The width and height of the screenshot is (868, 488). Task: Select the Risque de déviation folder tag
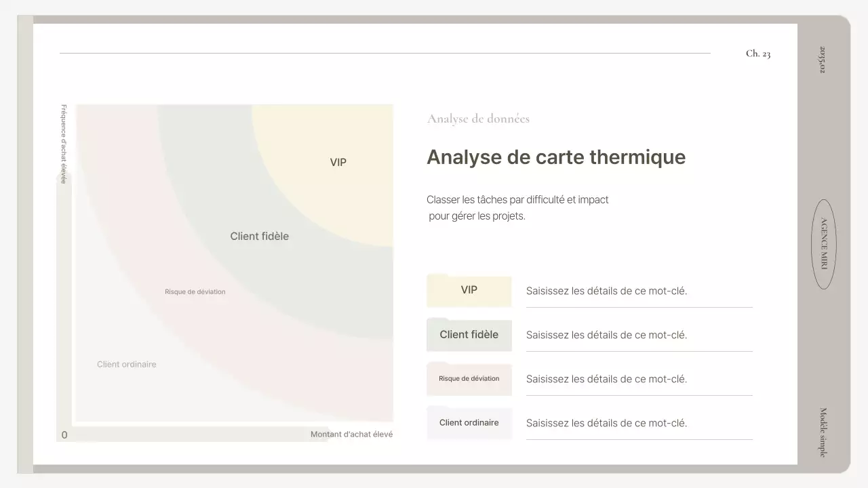coord(469,379)
